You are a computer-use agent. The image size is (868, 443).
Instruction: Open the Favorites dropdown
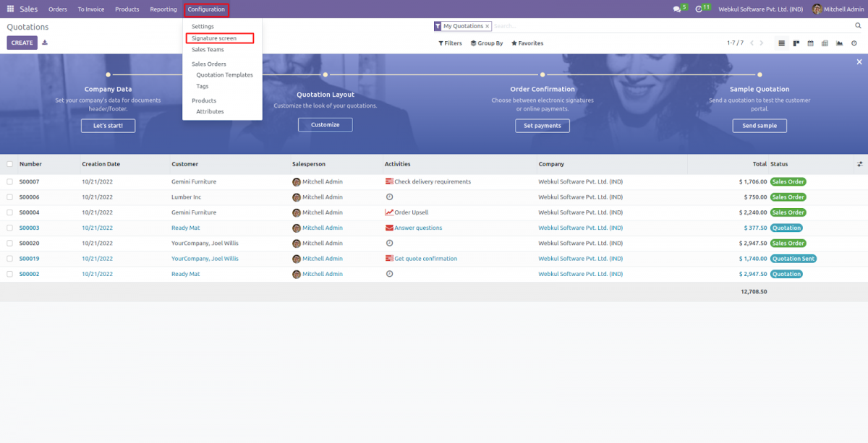coord(527,43)
